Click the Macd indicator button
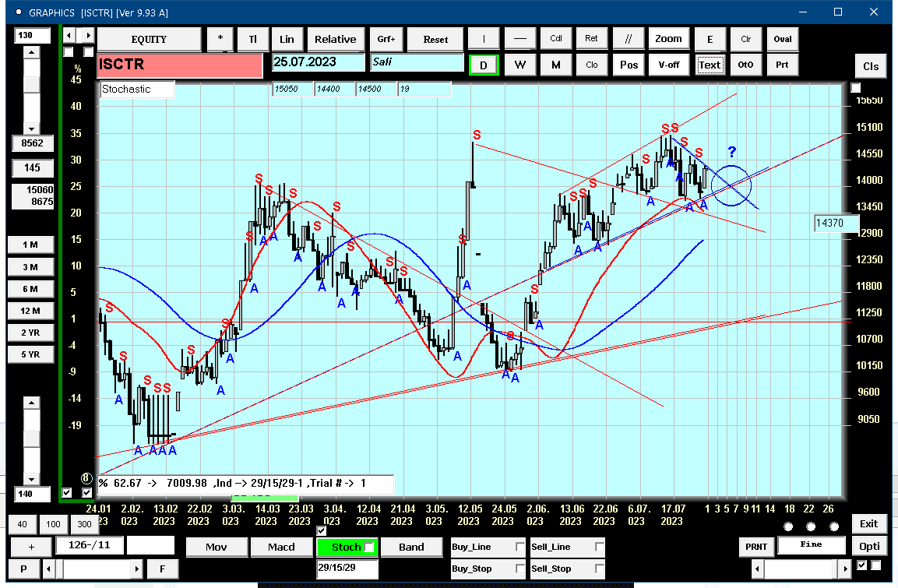Screen dimensions: 898x588 (x=281, y=547)
